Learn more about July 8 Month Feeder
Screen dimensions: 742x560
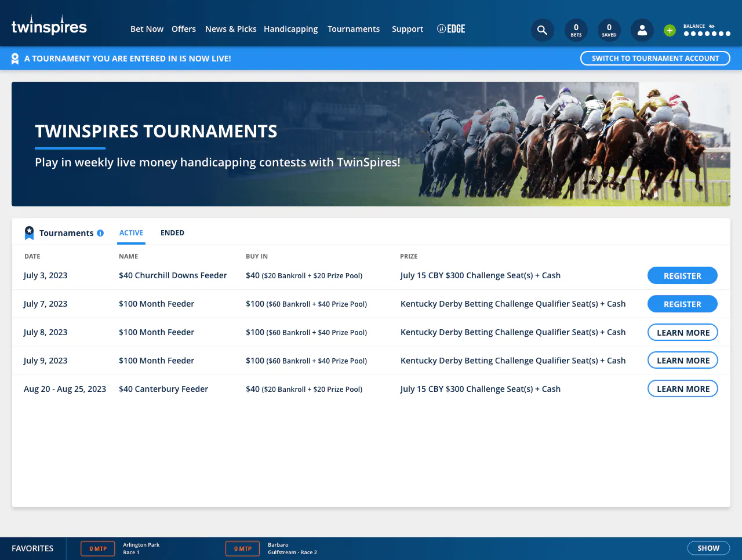pos(683,333)
